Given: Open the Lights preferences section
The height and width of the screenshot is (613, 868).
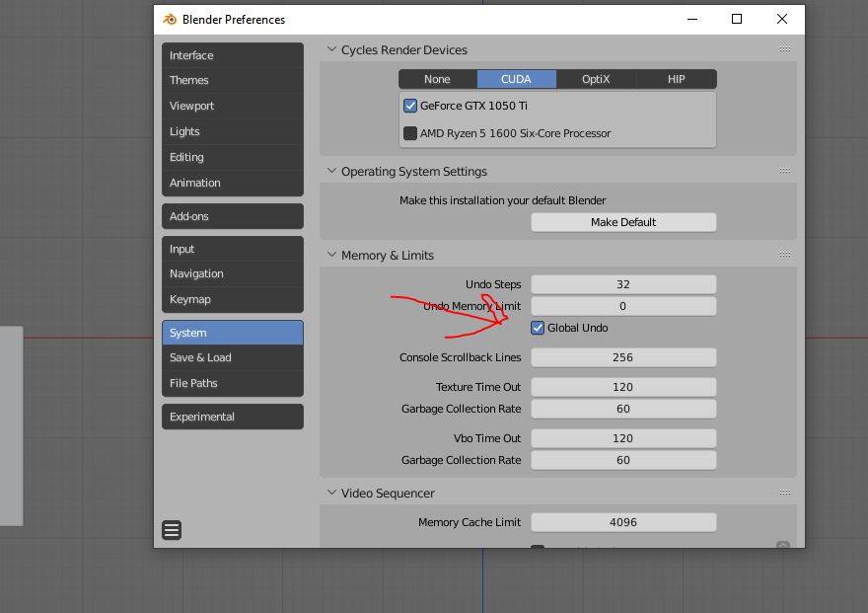Looking at the screenshot, I should [233, 132].
